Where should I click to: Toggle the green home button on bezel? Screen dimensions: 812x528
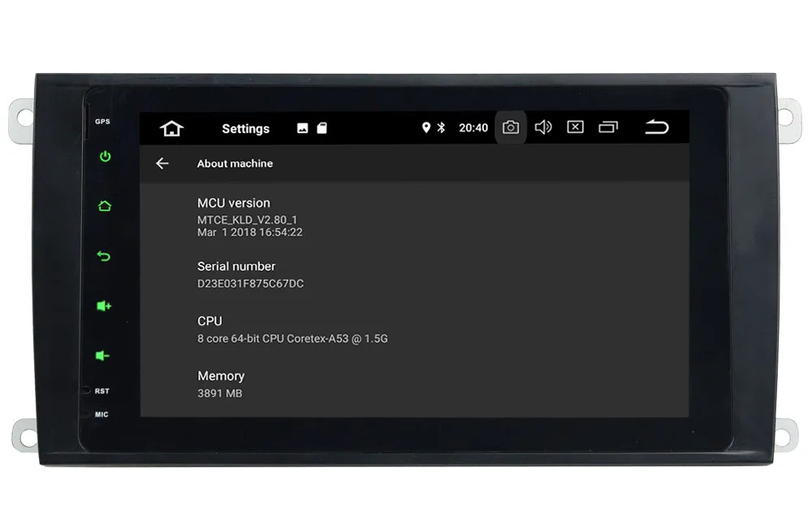point(104,206)
